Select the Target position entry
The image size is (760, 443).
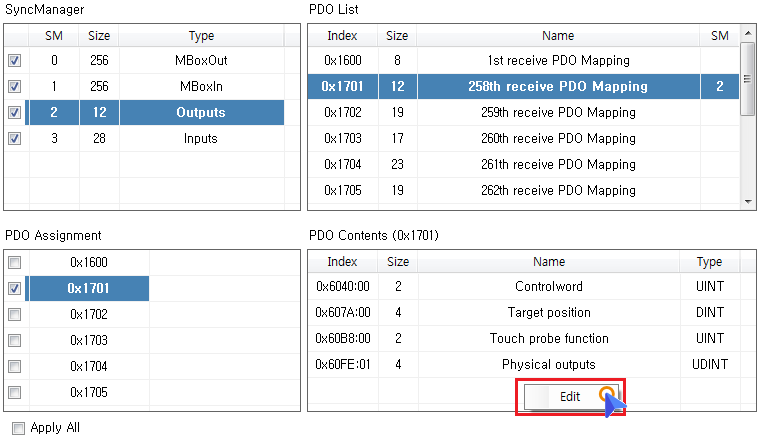pyautogui.click(x=548, y=313)
